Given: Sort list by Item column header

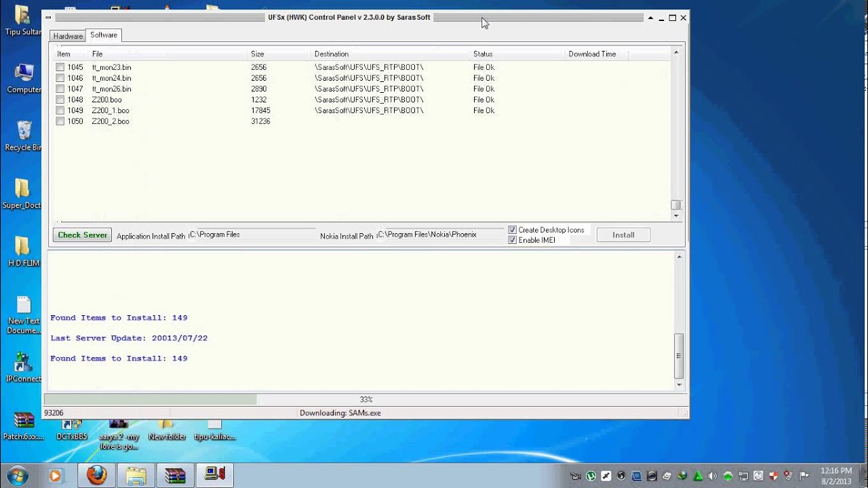Looking at the screenshot, I should pos(71,54).
